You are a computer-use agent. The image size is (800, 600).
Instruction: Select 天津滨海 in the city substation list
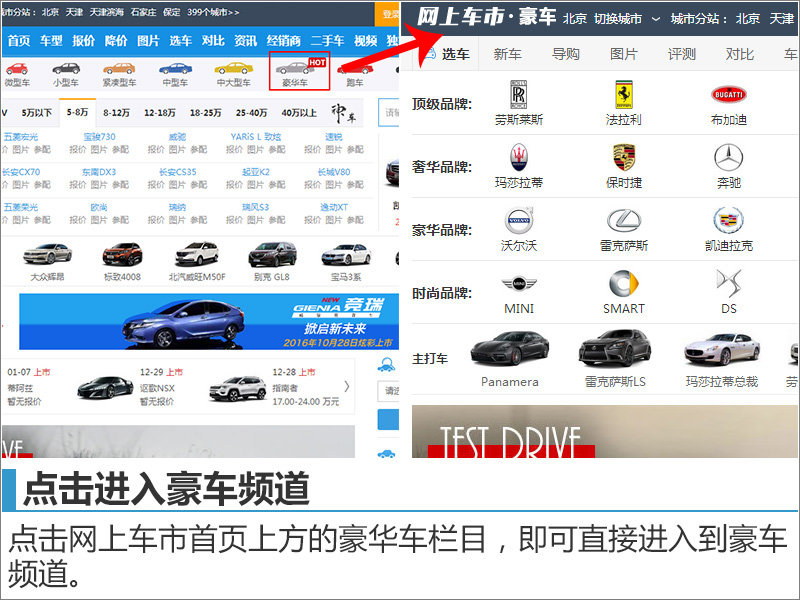point(107,12)
